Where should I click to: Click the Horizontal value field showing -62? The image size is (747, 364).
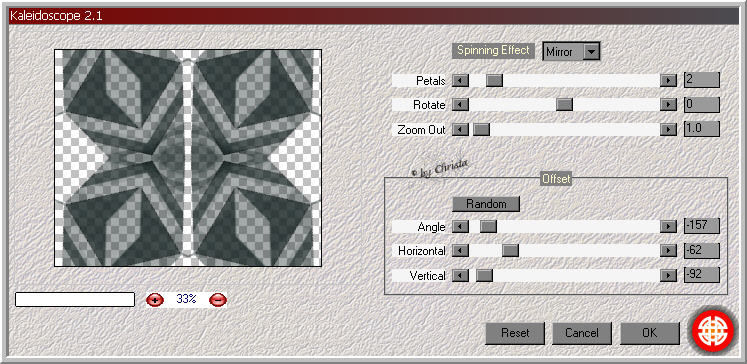(701, 250)
